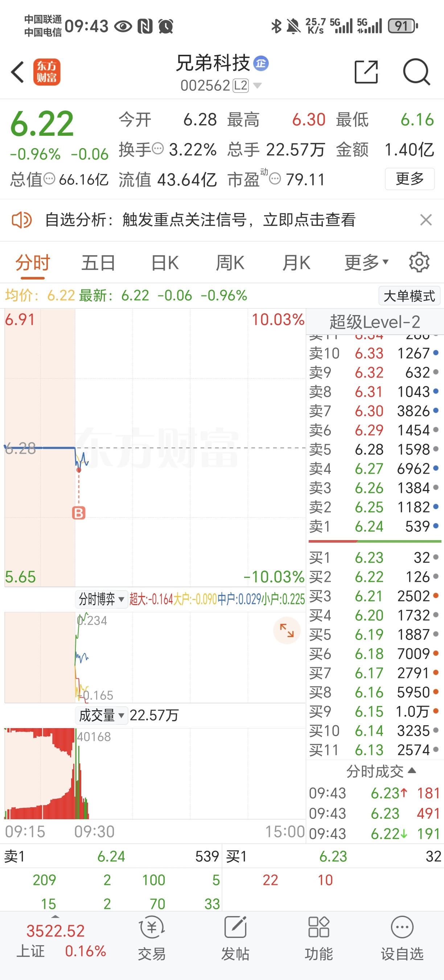
Task: Tap the share export icon
Action: [366, 72]
